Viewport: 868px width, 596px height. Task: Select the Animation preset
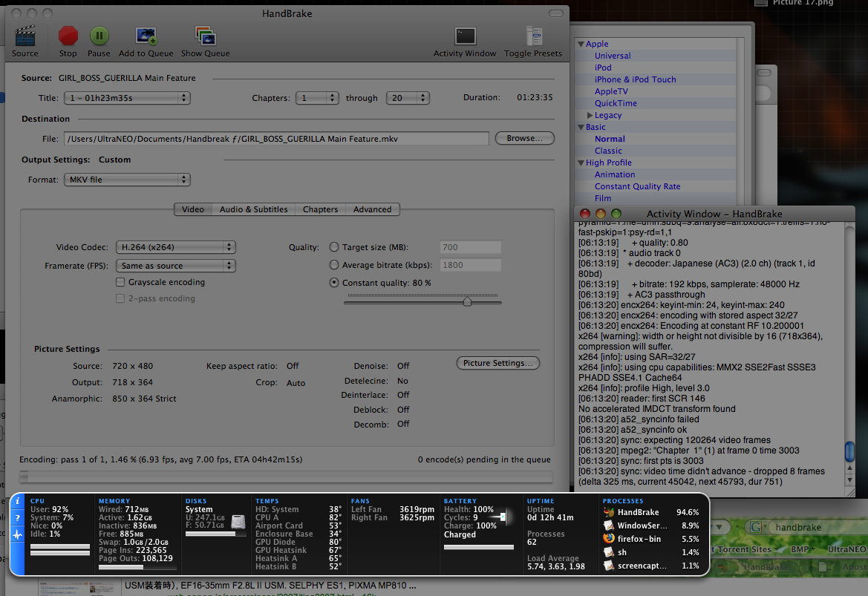614,174
